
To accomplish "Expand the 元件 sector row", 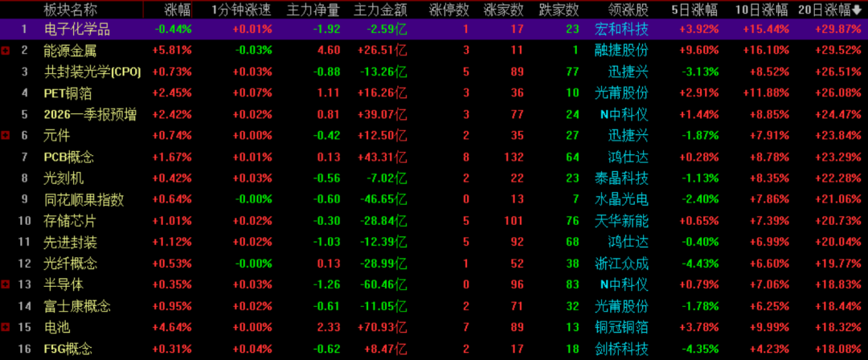I will pos(6,136).
